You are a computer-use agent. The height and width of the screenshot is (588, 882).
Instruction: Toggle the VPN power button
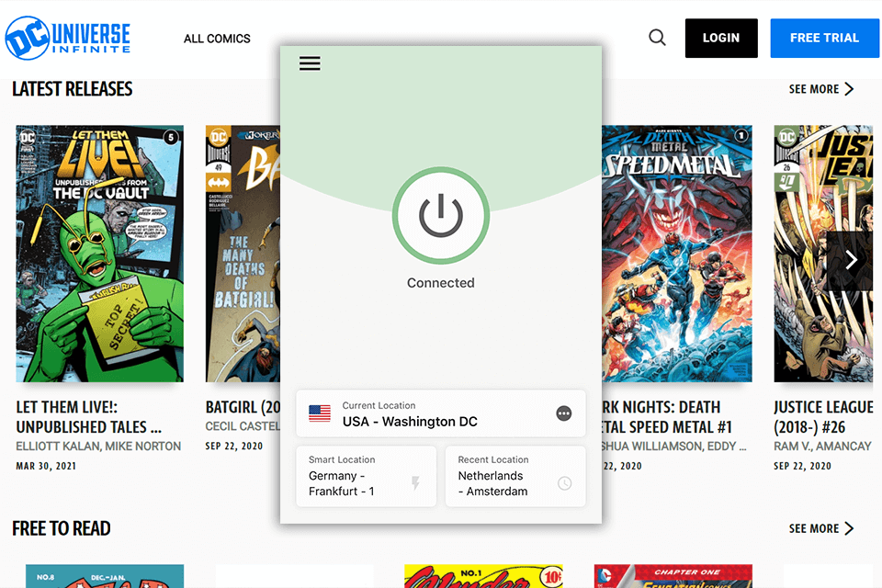point(440,216)
